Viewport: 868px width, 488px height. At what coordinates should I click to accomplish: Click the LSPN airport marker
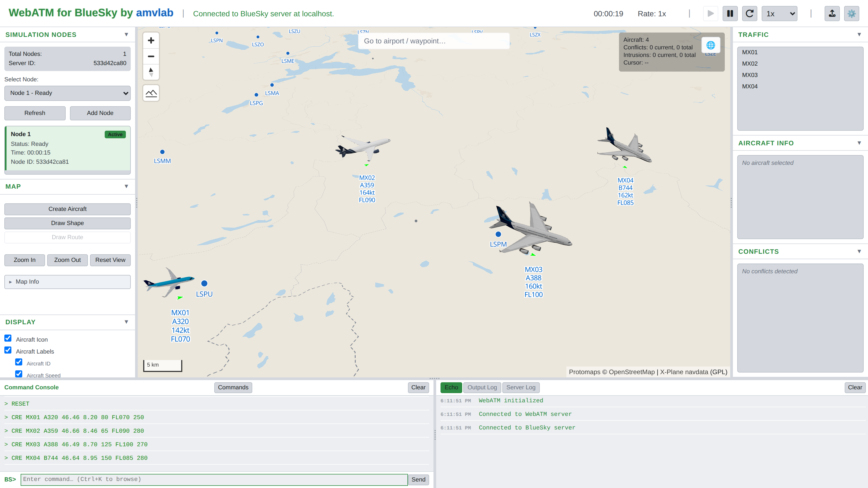(217, 33)
